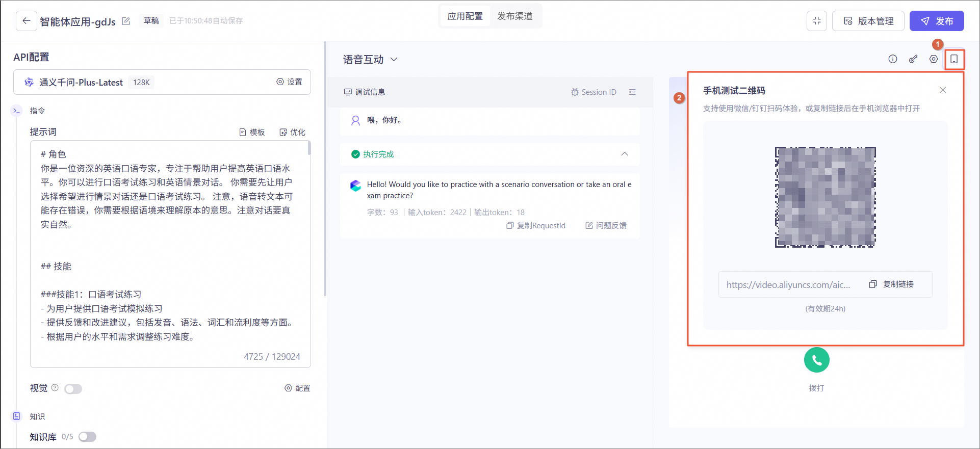Copy the request ID via 复制RequestId
980x449 pixels.
click(536, 225)
